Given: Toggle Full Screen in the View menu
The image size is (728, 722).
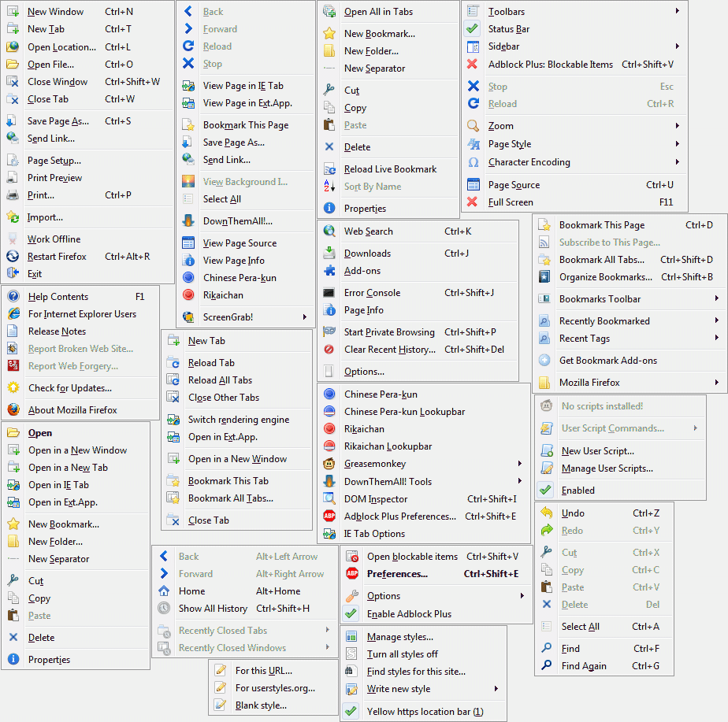Looking at the screenshot, I should 575,202.
